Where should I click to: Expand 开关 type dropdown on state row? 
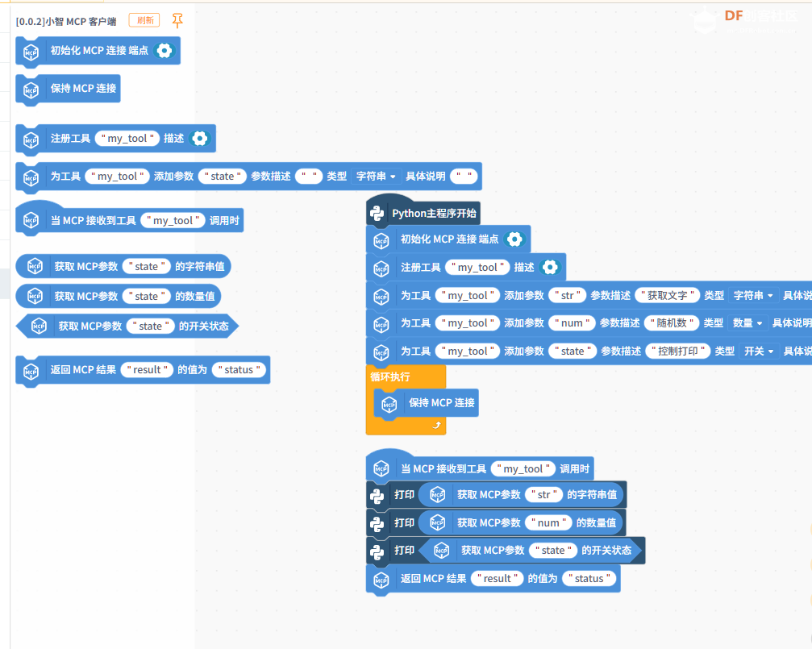pyautogui.click(x=758, y=352)
